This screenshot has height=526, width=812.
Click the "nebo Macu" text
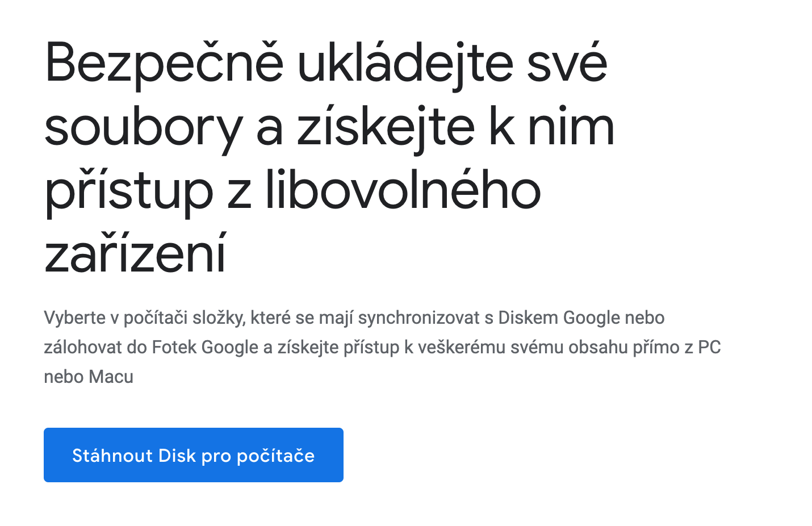89,377
